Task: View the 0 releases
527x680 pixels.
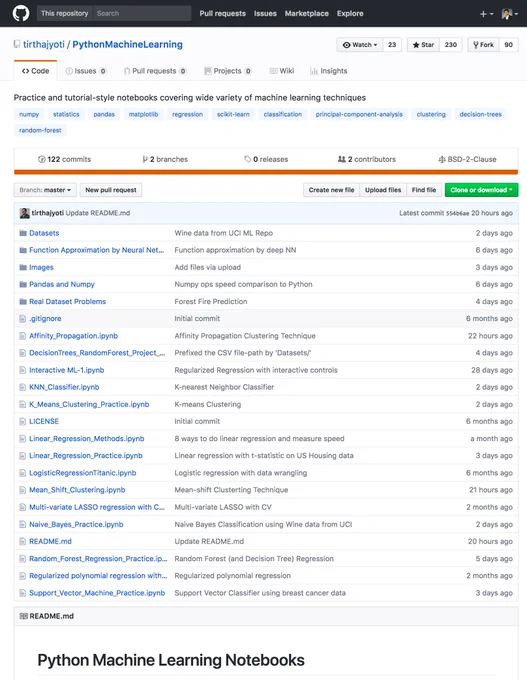Action: click(x=266, y=159)
